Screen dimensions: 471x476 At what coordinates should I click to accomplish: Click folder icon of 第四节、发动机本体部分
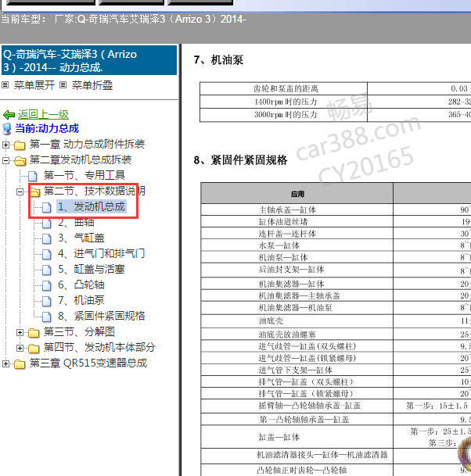coord(34,349)
